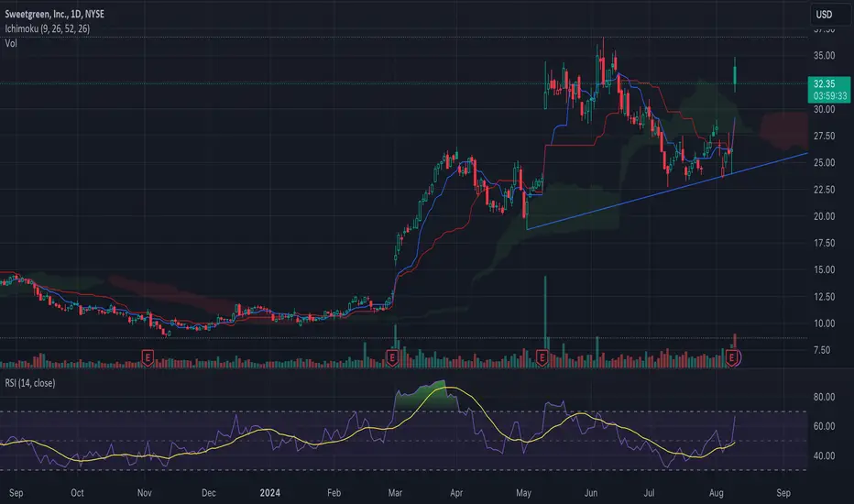This screenshot has height=504, width=854.
Task: Click the Dec label on time axis
Action: (x=209, y=493)
